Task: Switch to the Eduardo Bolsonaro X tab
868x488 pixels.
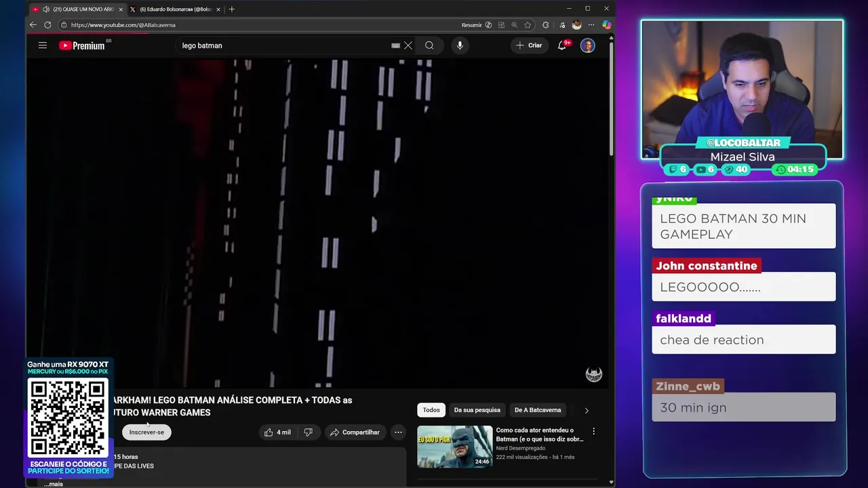Action: [175, 9]
